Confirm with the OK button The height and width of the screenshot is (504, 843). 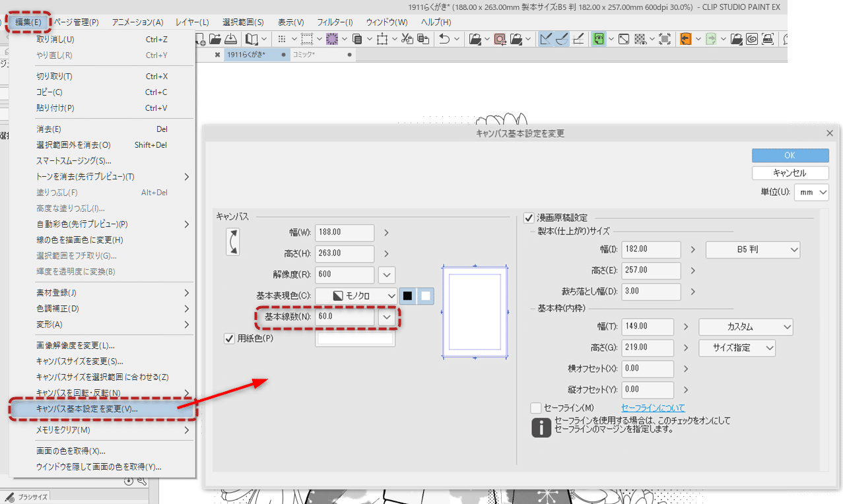790,155
